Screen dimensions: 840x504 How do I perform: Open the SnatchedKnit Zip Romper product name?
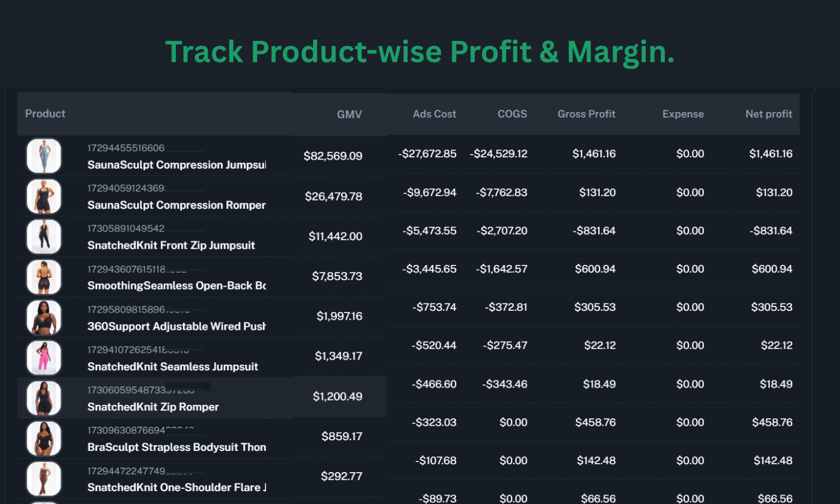(x=153, y=407)
